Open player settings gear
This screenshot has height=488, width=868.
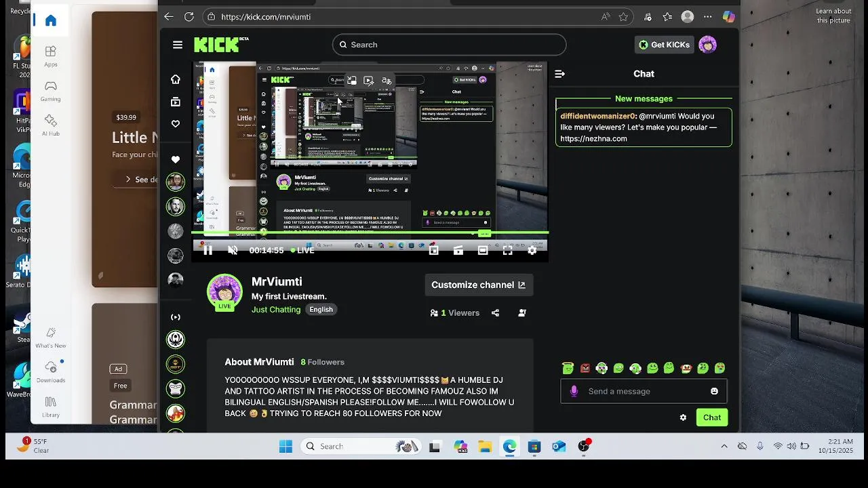(x=532, y=250)
